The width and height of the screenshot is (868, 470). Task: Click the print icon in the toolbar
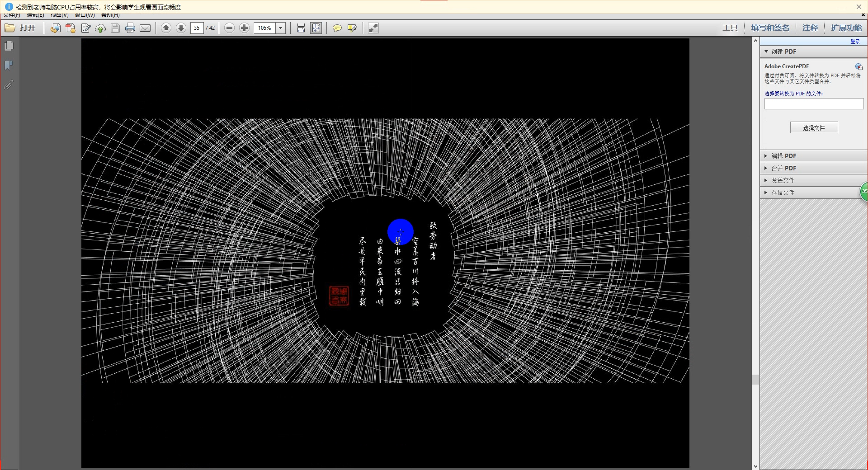coord(130,28)
